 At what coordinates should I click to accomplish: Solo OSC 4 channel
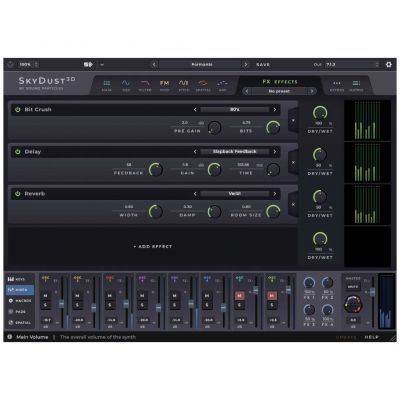[x=142, y=305]
